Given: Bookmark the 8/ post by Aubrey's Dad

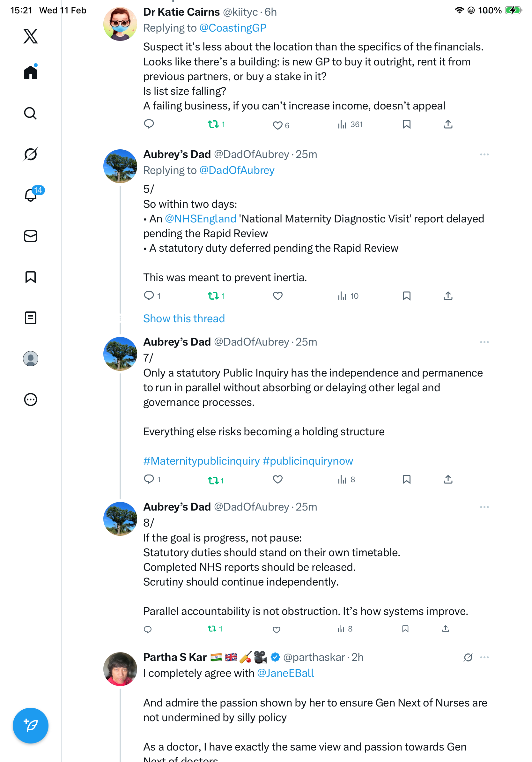Looking at the screenshot, I should (x=405, y=629).
